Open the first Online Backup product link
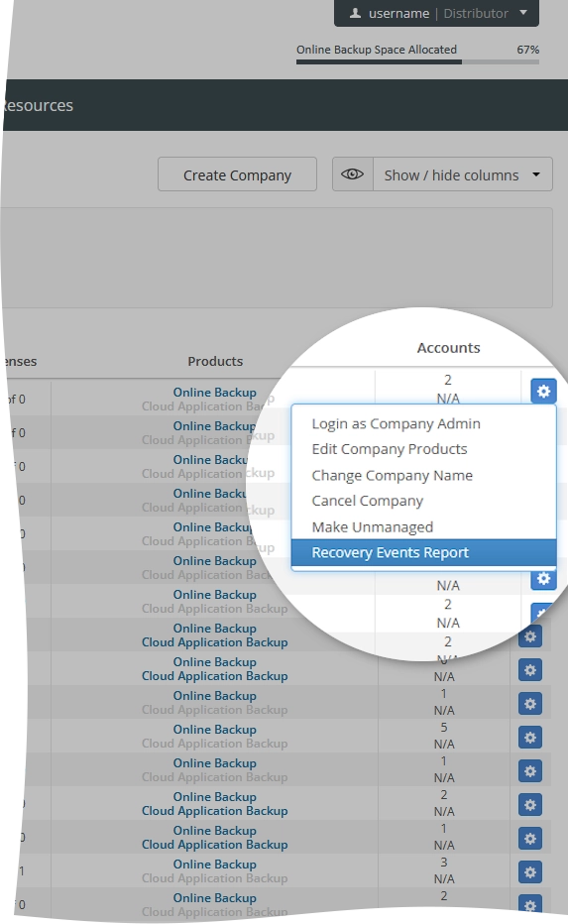568x924 pixels. [x=214, y=392]
